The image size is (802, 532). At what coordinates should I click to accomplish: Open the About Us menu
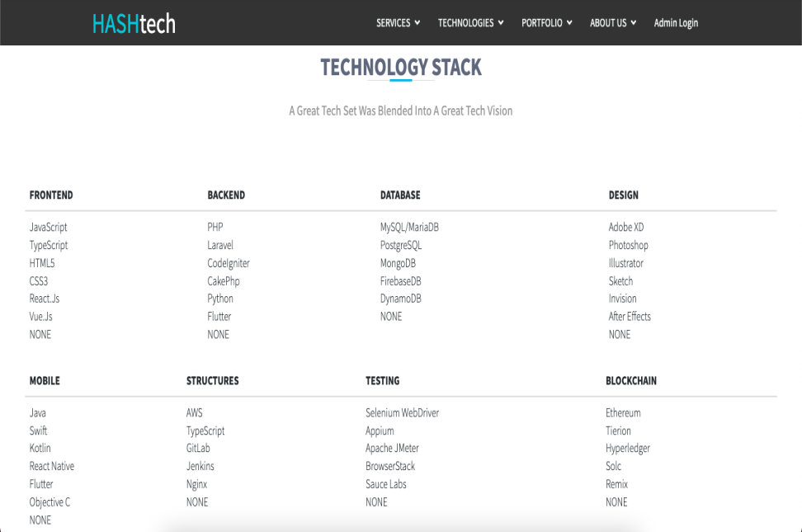(612, 23)
